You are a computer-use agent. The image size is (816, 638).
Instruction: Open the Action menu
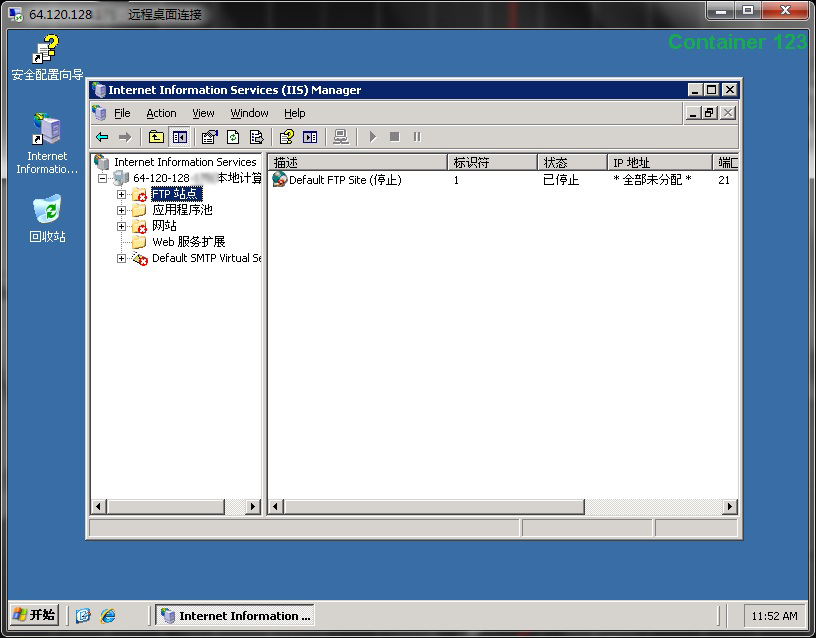click(161, 114)
